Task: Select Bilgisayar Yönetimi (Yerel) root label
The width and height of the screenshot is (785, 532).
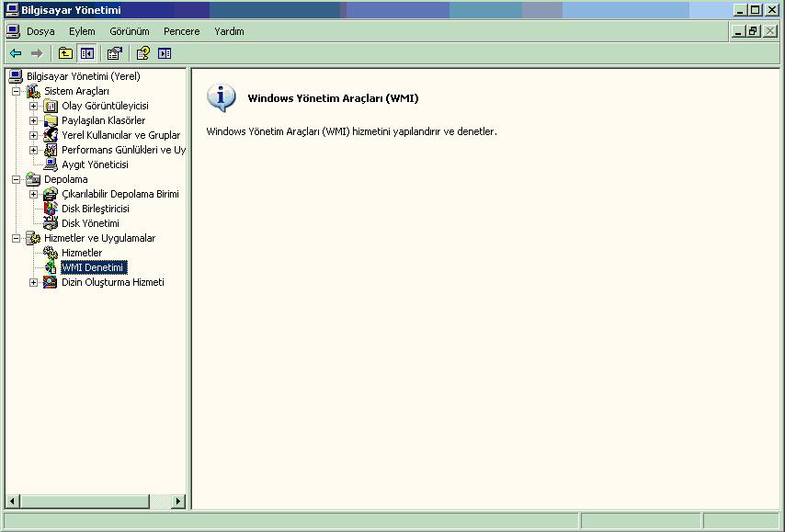Action: click(x=84, y=76)
